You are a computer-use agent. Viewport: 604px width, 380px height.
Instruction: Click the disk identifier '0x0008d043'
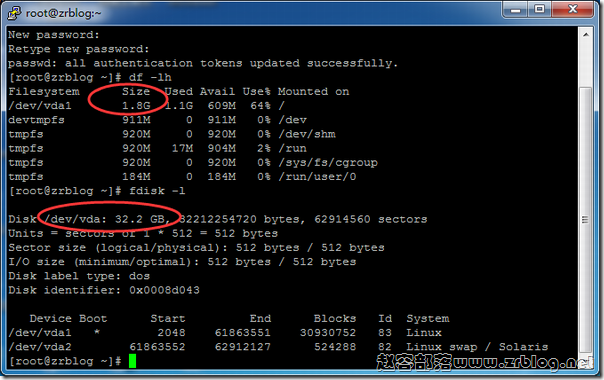click(x=164, y=290)
